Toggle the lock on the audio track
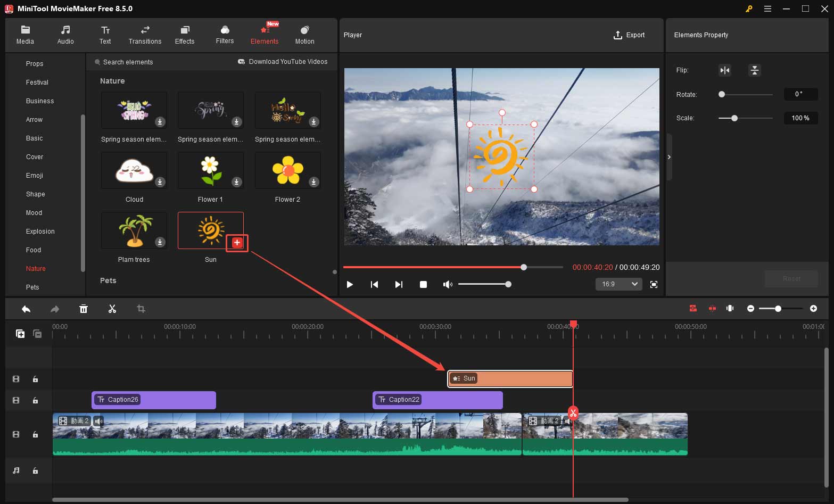 point(35,470)
